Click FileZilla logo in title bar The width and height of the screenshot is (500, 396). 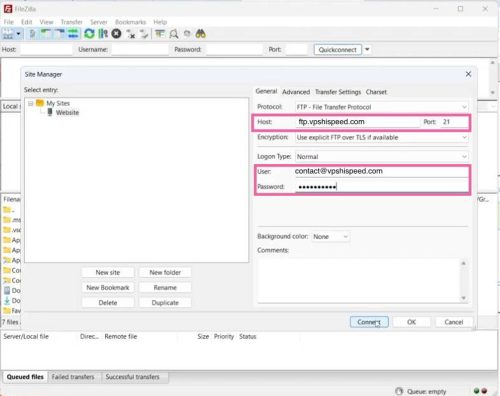[8, 9]
